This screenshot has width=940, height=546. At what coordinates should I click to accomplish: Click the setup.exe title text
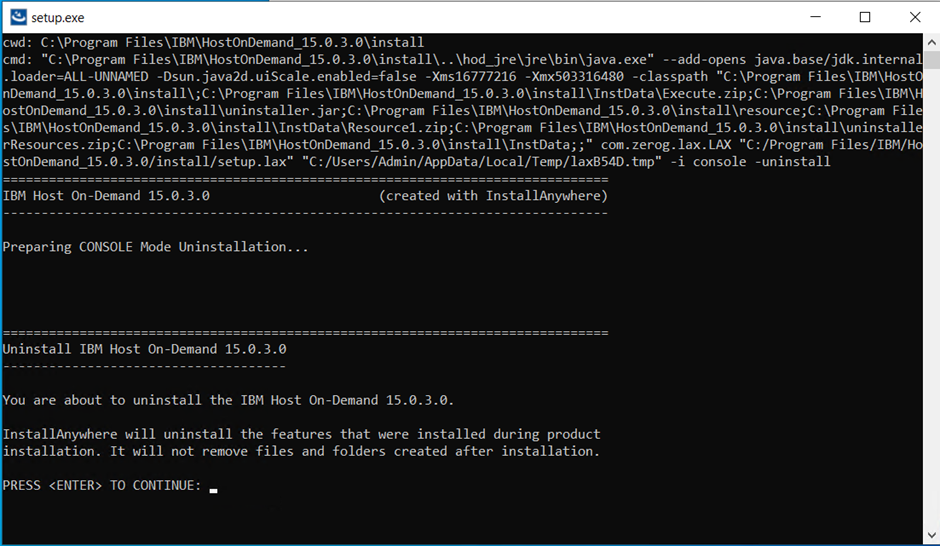coord(58,17)
